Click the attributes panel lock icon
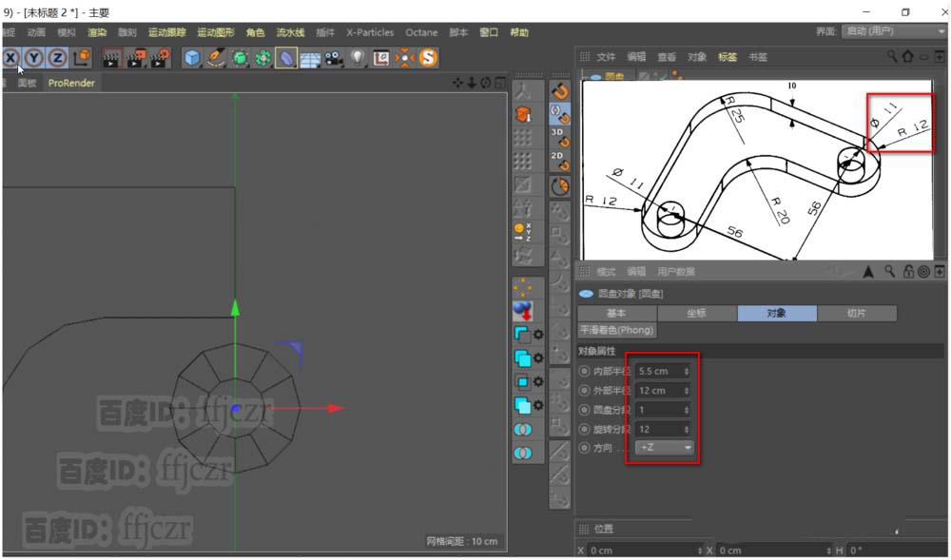The width and height of the screenshot is (951, 560). pos(908,272)
